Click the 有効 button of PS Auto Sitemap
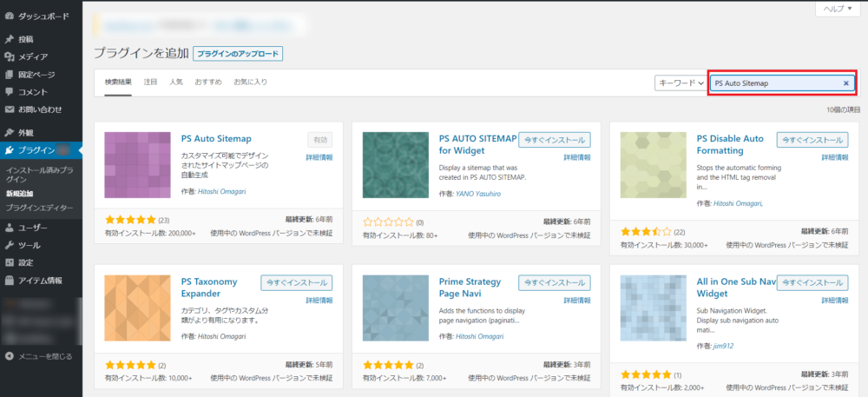 coord(320,140)
